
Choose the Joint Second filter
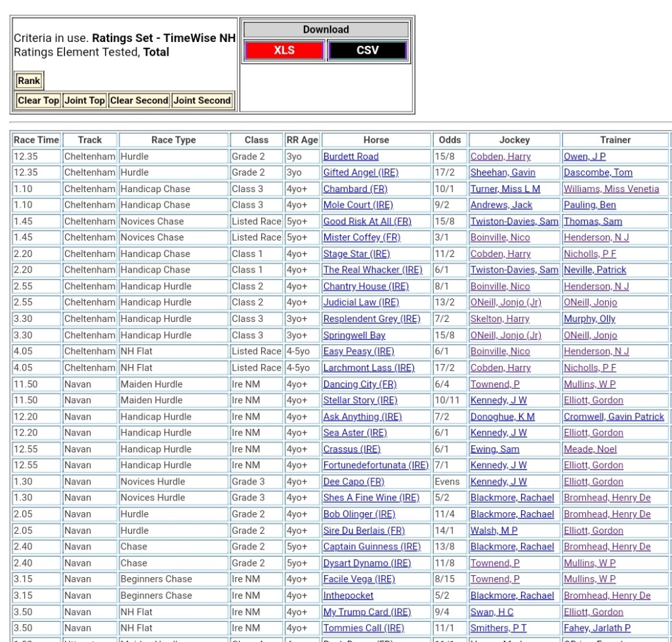point(202,100)
